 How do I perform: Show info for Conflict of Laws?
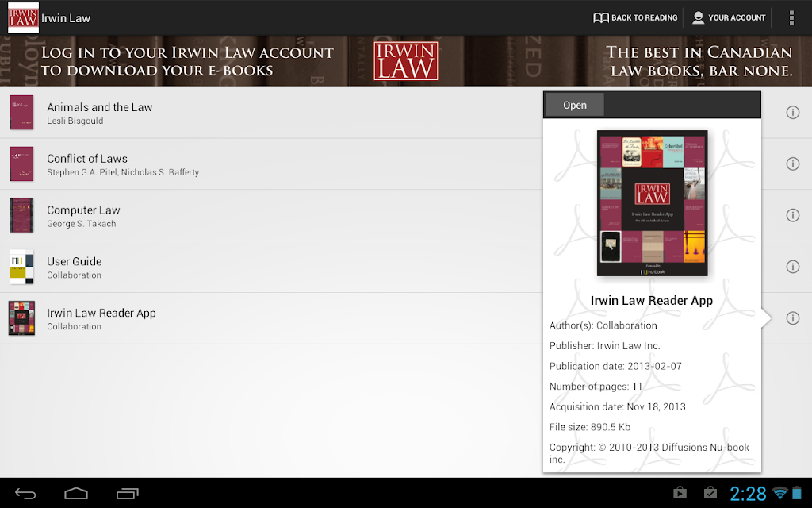pos(792,164)
